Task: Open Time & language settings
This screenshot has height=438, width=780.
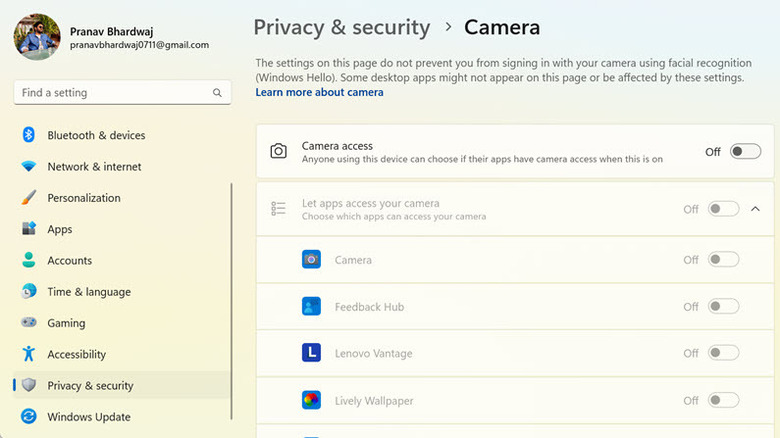Action: pos(89,292)
